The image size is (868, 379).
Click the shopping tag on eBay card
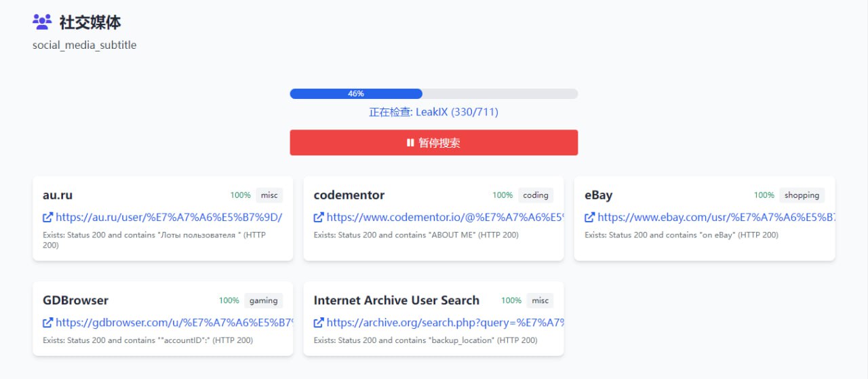[x=802, y=195]
